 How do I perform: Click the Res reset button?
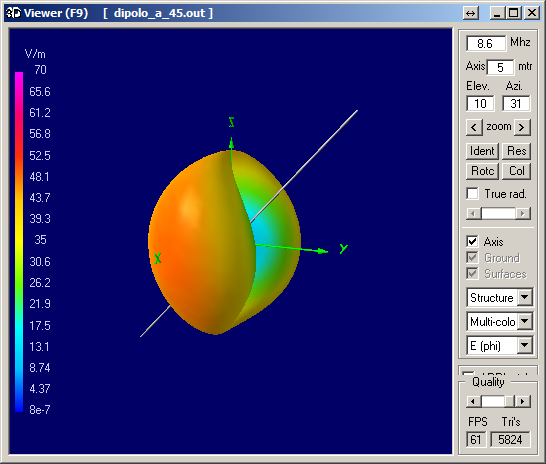[516, 151]
